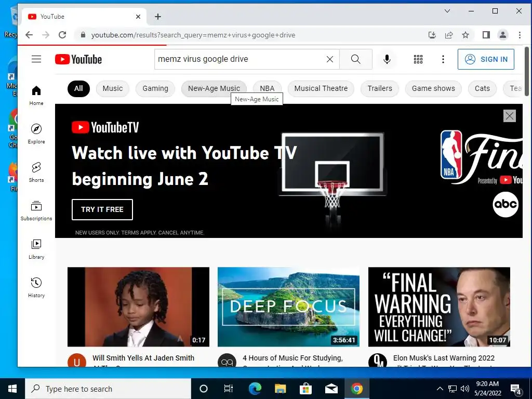Screen dimensions: 532x399
Task: Close the YouTube TV ad banner
Action: pyautogui.click(x=509, y=116)
